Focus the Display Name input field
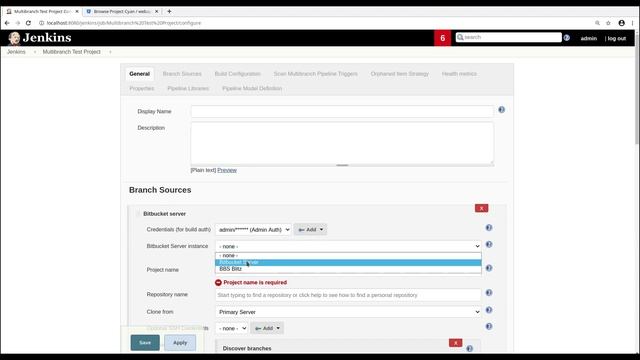The image size is (640, 360). pyautogui.click(x=342, y=111)
